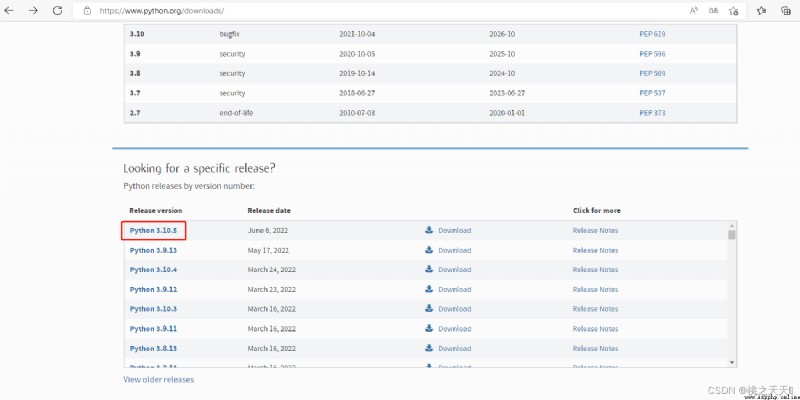Open the favorites list icon
Screen dimensions: 800x400
[x=762, y=10]
